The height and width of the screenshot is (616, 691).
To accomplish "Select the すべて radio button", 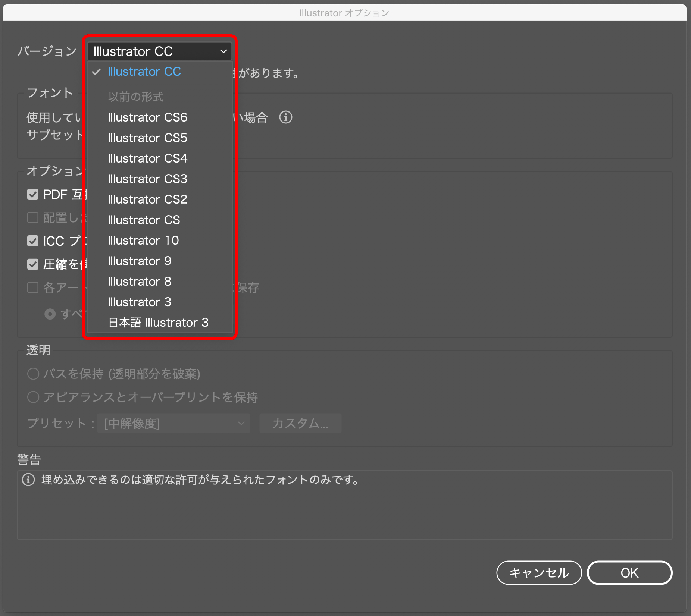I will pos(50,314).
